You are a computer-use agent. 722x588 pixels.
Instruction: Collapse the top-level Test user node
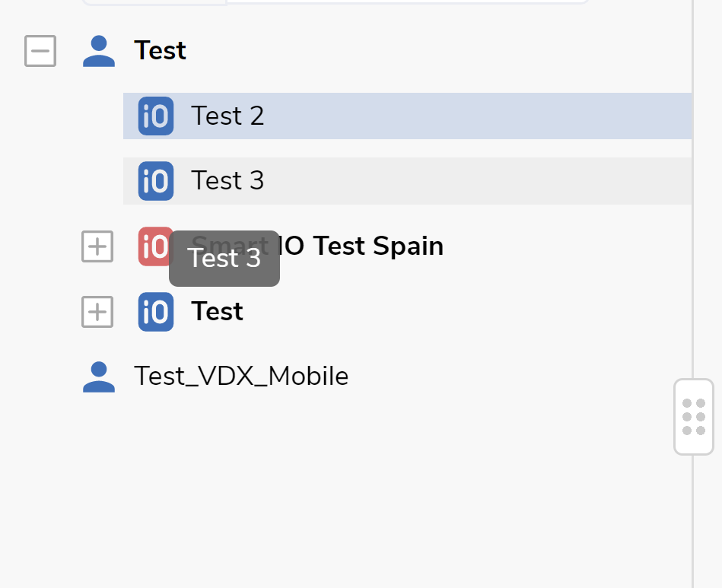[40, 51]
